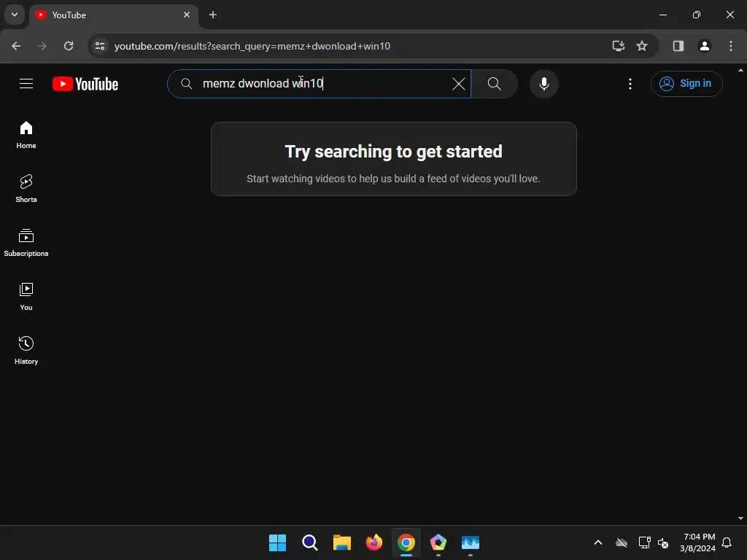Go to Home in sidebar

click(x=26, y=135)
